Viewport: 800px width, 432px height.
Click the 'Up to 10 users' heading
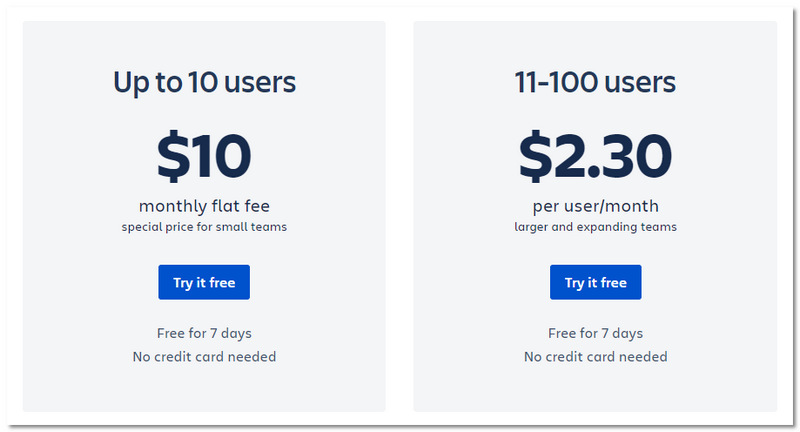coord(204,82)
